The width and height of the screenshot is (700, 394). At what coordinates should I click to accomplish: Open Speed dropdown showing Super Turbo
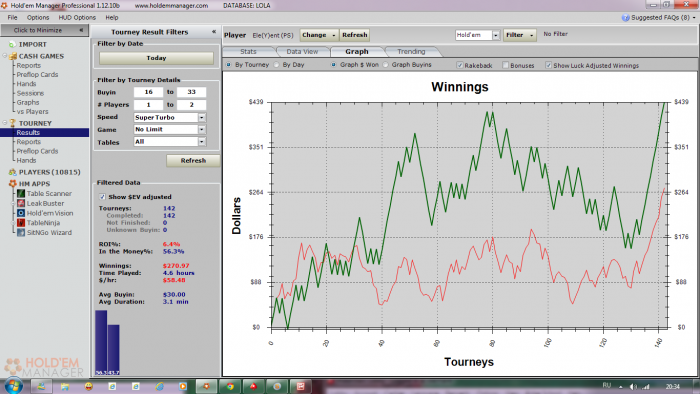coord(202,117)
